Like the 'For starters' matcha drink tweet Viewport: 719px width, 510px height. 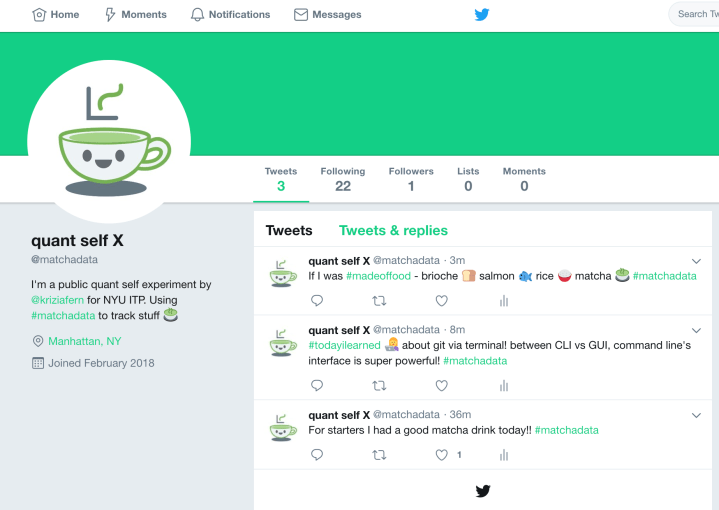(x=441, y=455)
